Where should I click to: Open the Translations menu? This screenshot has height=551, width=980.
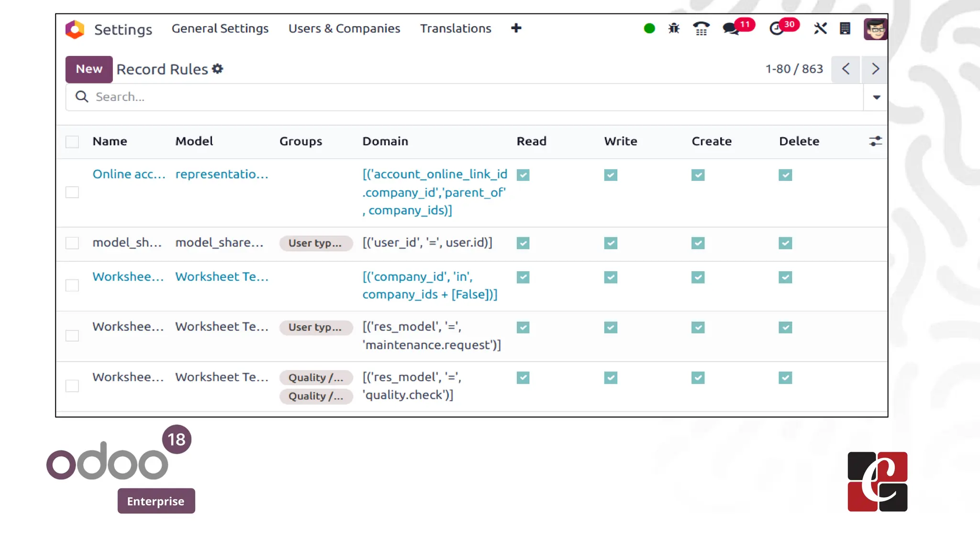tap(456, 29)
